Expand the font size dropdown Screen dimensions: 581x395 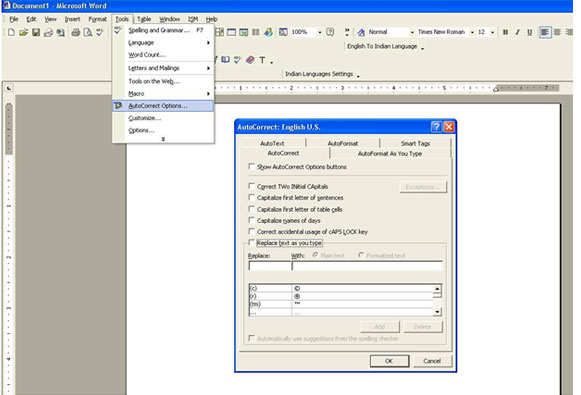[492, 32]
